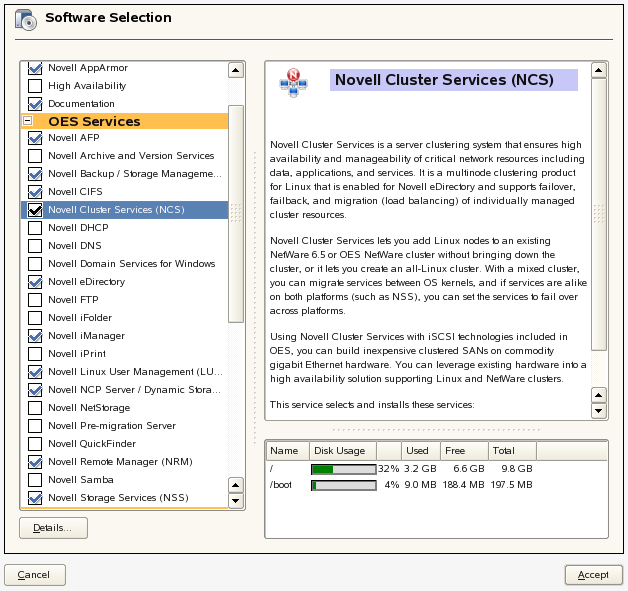Uncheck the Novell AppArmor checkbox
The image size is (628, 591).
coord(35,68)
